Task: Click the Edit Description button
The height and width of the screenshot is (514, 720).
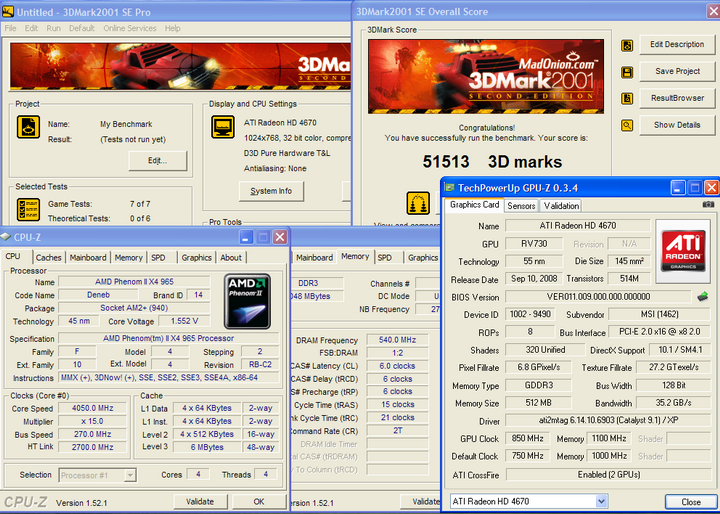Action: 677,45
